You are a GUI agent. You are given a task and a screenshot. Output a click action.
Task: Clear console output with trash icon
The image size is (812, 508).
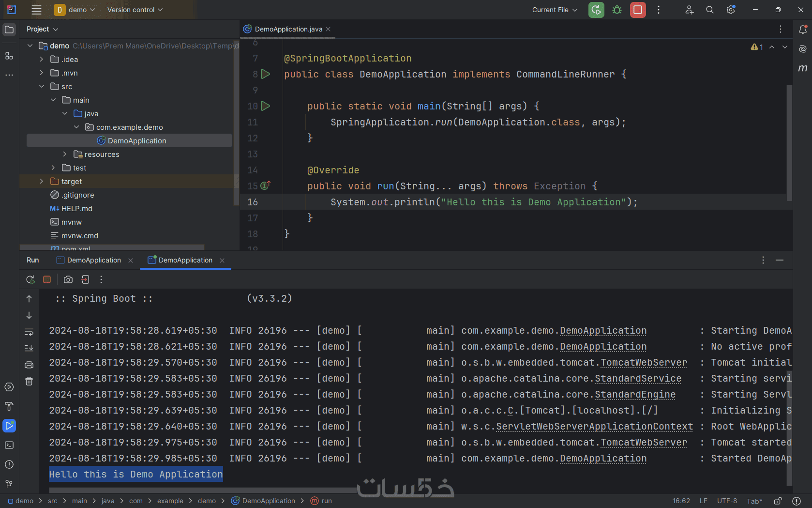pyautogui.click(x=29, y=381)
